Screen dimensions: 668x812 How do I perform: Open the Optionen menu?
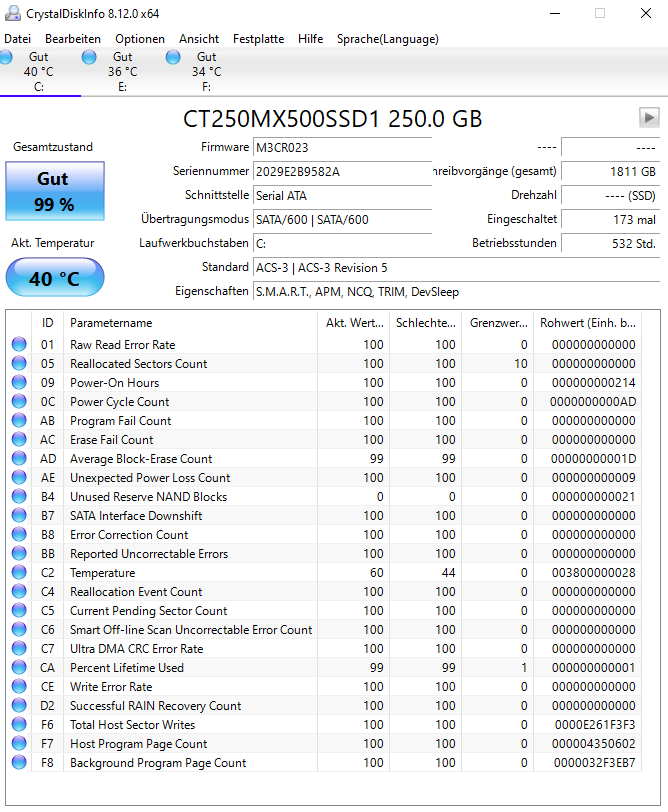pyautogui.click(x=140, y=39)
